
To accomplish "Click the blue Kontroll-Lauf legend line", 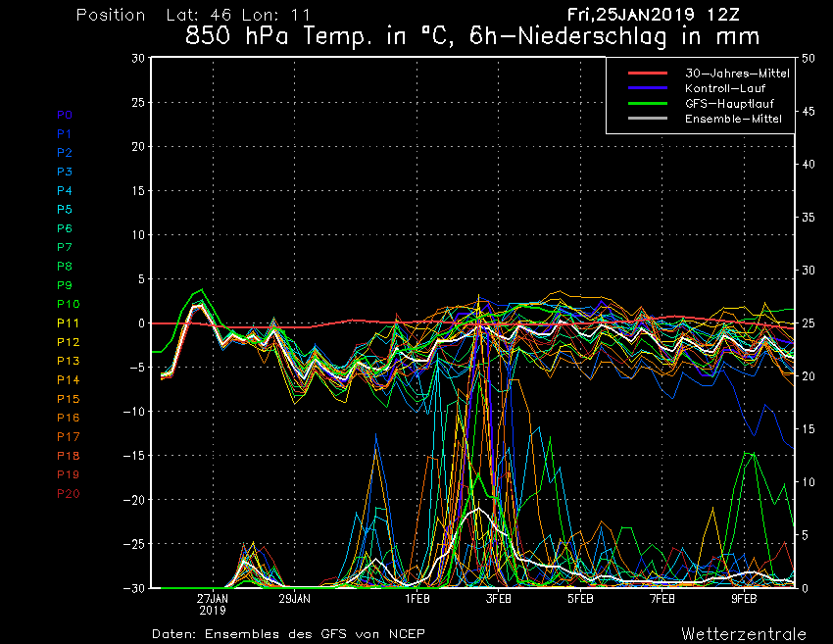I will (x=648, y=87).
